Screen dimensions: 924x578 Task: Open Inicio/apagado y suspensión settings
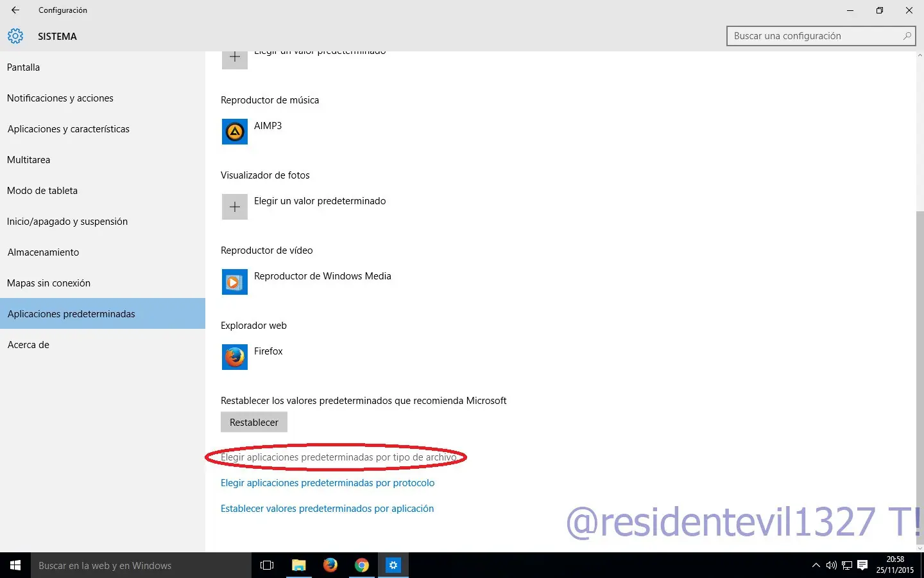point(103,222)
